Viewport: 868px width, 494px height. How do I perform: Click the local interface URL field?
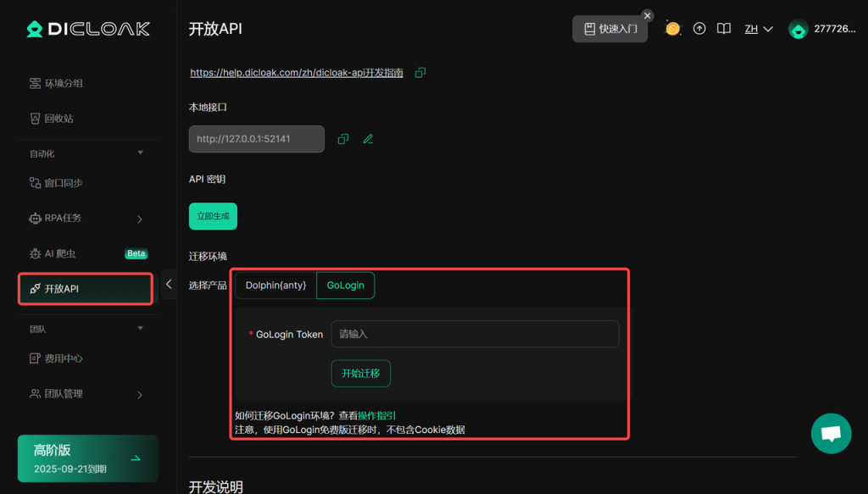tap(256, 139)
